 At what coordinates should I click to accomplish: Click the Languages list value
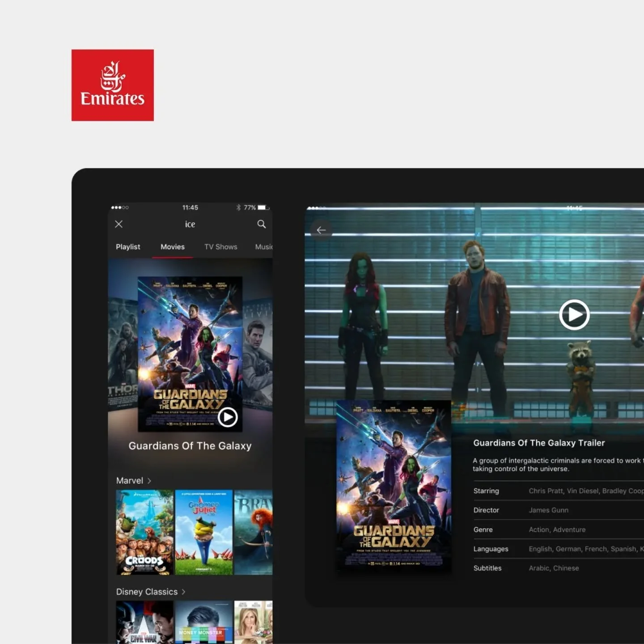click(586, 549)
